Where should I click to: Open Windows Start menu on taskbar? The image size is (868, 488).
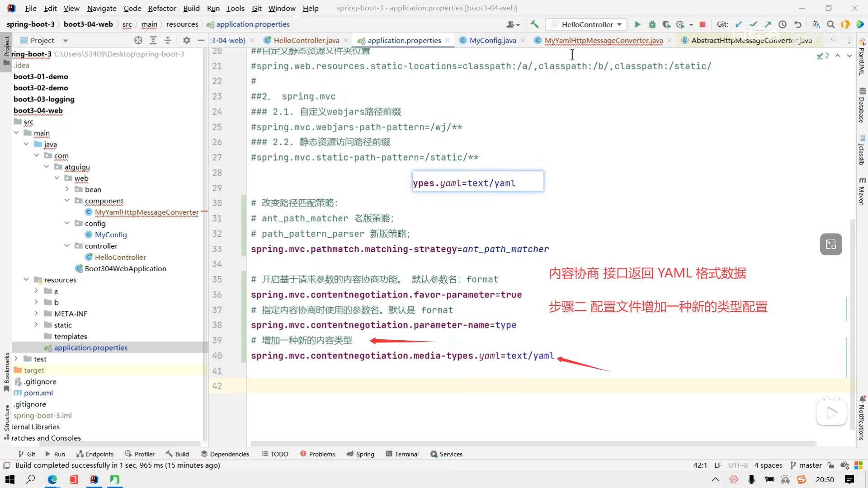pos(9,479)
